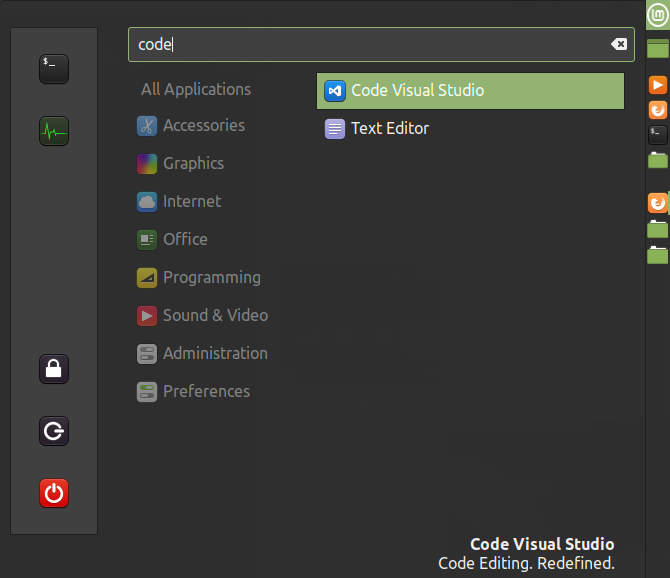Open the Programming category

(199, 278)
